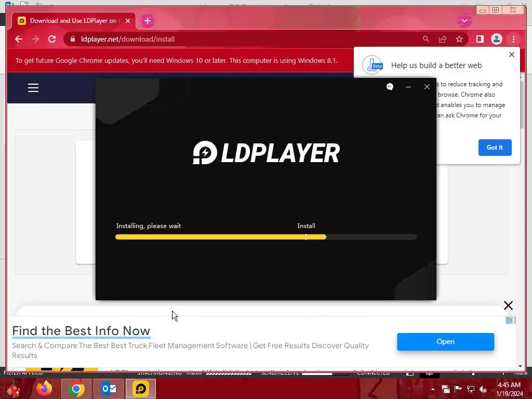This screenshot has width=532, height=399.
Task: Click the Action Center flag icon
Action: (458, 389)
